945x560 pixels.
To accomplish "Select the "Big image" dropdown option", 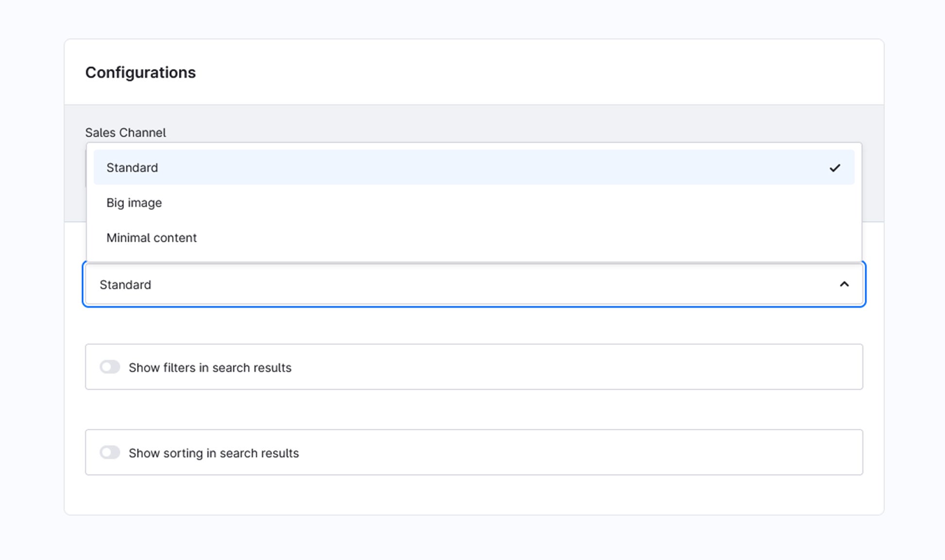I will 134,203.
